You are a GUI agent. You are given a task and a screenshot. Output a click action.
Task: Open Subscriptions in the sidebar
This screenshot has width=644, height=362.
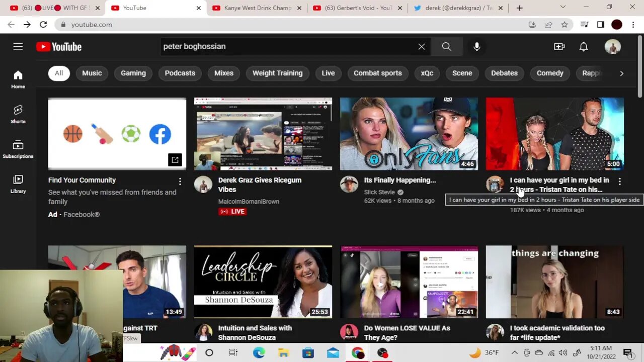click(18, 149)
